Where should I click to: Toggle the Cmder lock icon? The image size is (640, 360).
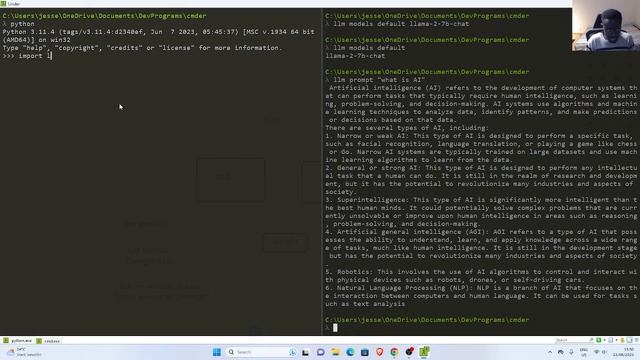[622, 340]
